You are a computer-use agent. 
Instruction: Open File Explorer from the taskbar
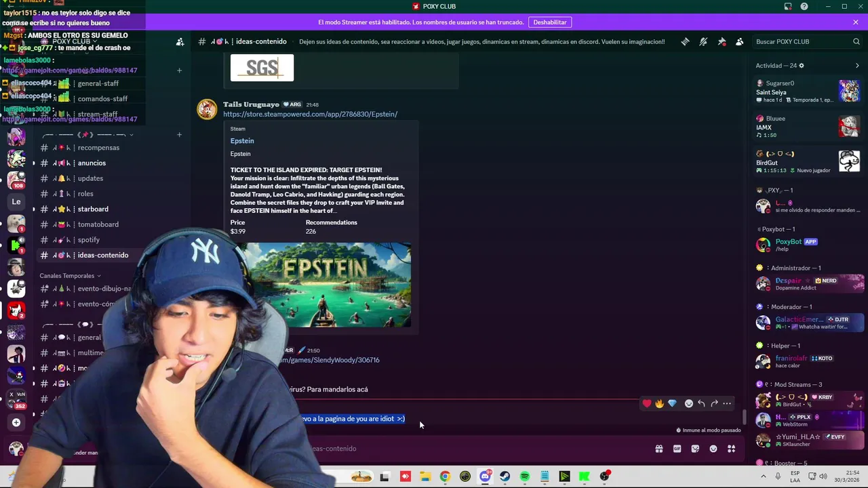[x=425, y=476]
